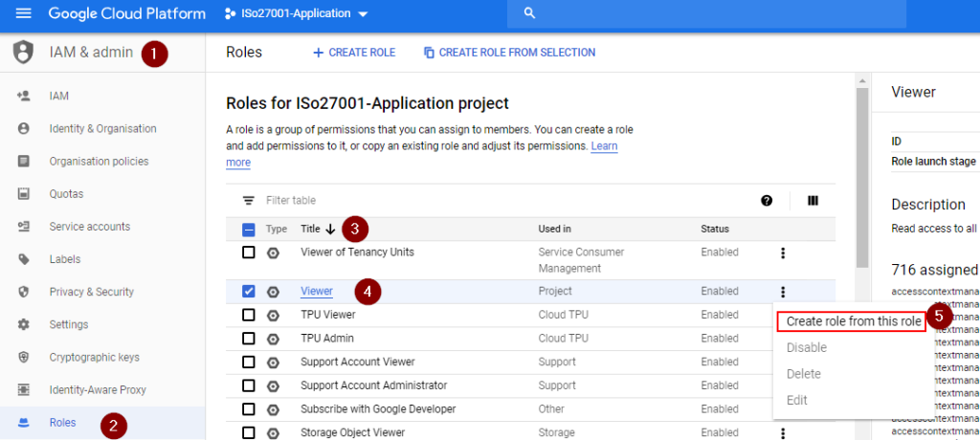Uncheck the Viewer role checkbox
The width and height of the screenshot is (980, 440).
(x=249, y=291)
